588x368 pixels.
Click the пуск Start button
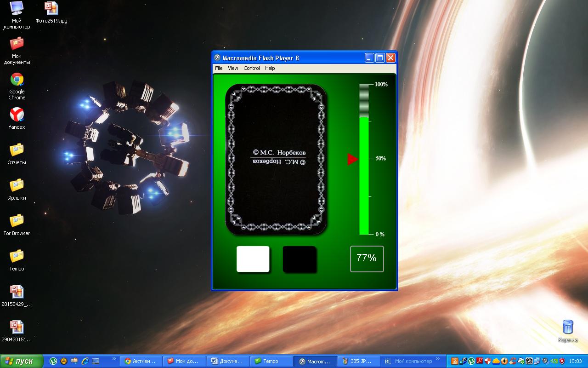21,361
